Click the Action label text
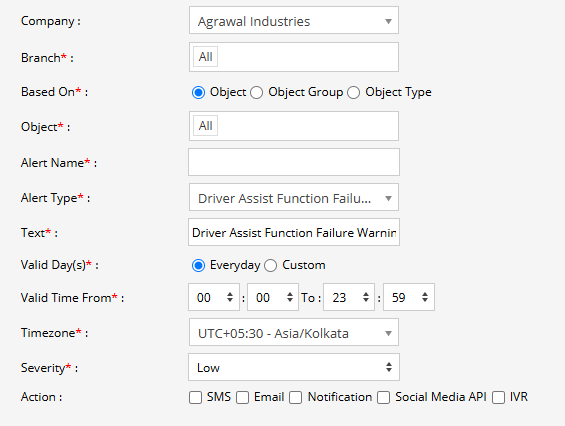Viewport: 565px width, 426px height. click(x=41, y=397)
